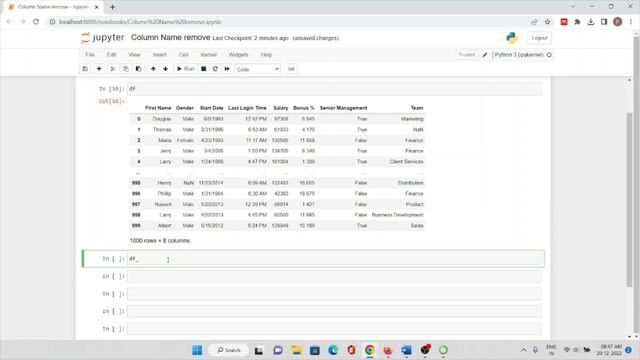The image size is (640, 360).
Task: Click the browser address bar URL
Action: [140, 22]
